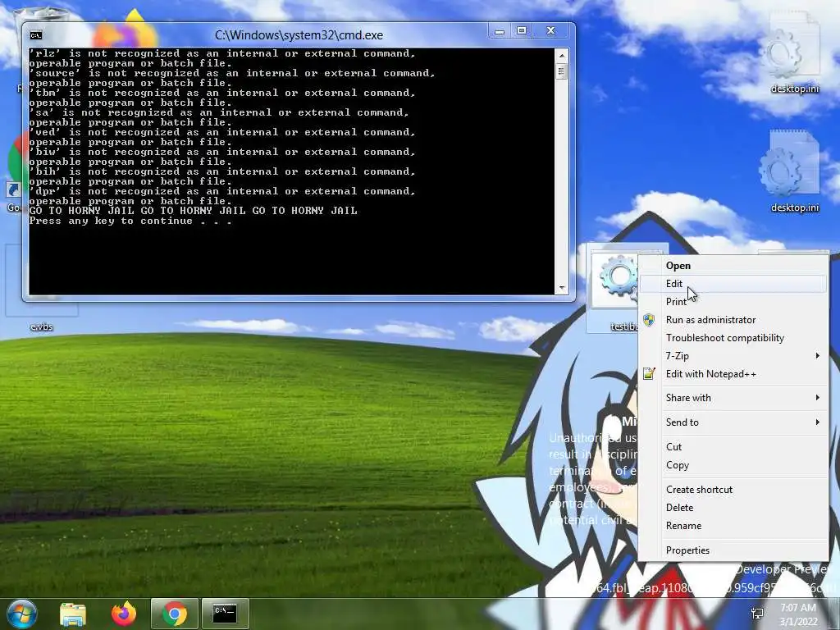Viewport: 840px width, 630px height.
Task: Choose Open in the context menu
Action: click(733, 266)
